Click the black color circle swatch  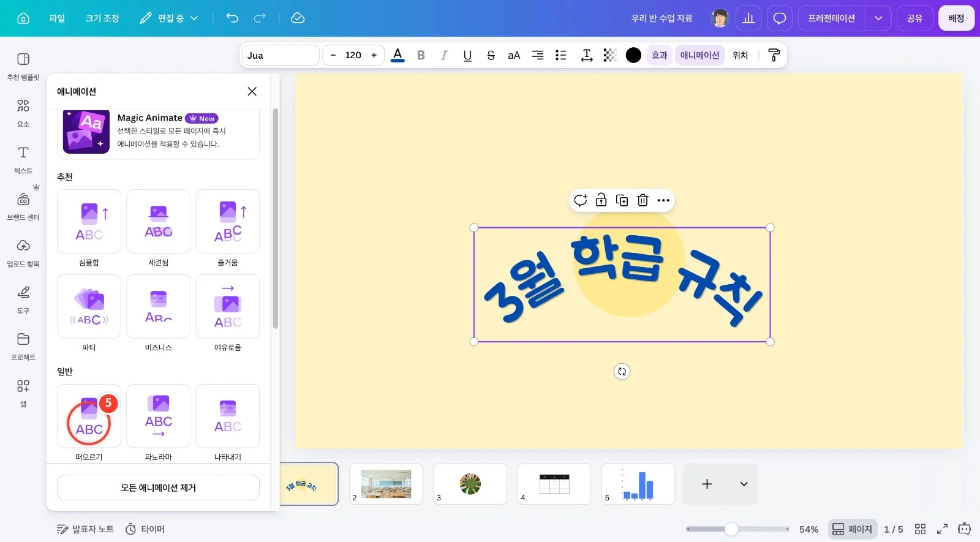coord(633,55)
